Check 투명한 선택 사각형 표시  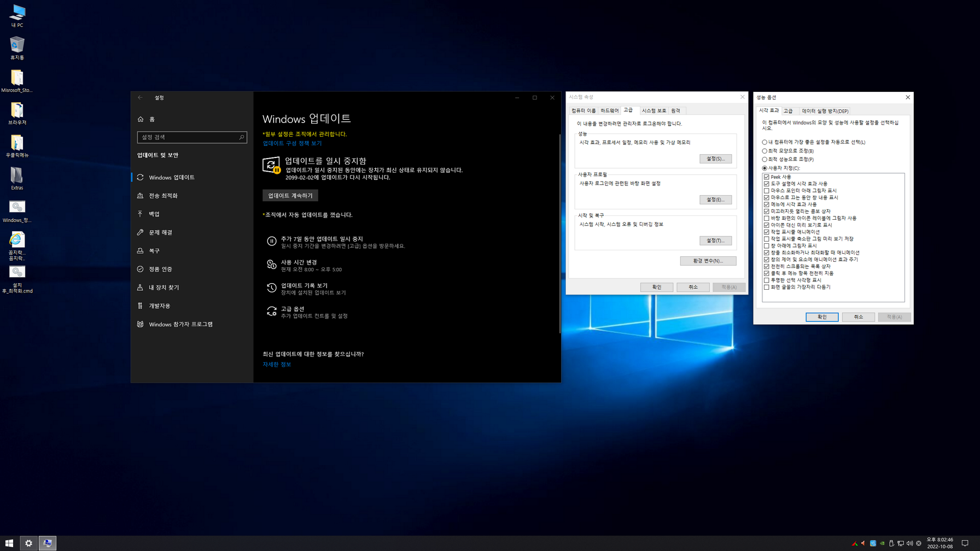tap(767, 280)
